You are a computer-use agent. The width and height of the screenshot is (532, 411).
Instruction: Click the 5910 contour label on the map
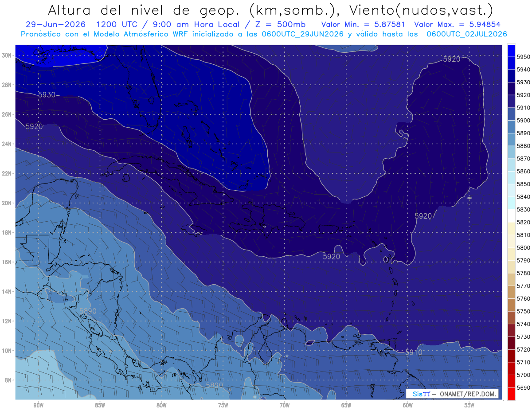[414, 352]
